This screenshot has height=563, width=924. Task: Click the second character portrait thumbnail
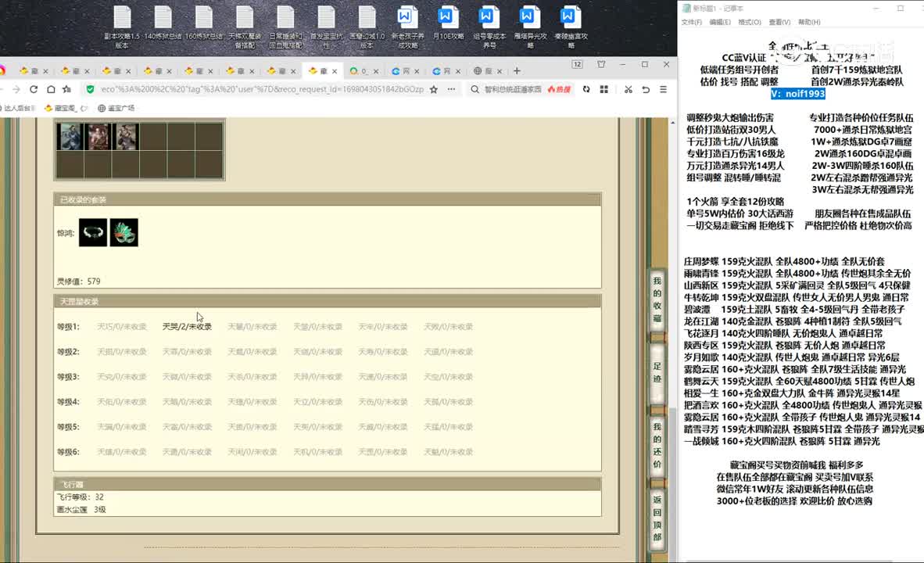coord(98,137)
